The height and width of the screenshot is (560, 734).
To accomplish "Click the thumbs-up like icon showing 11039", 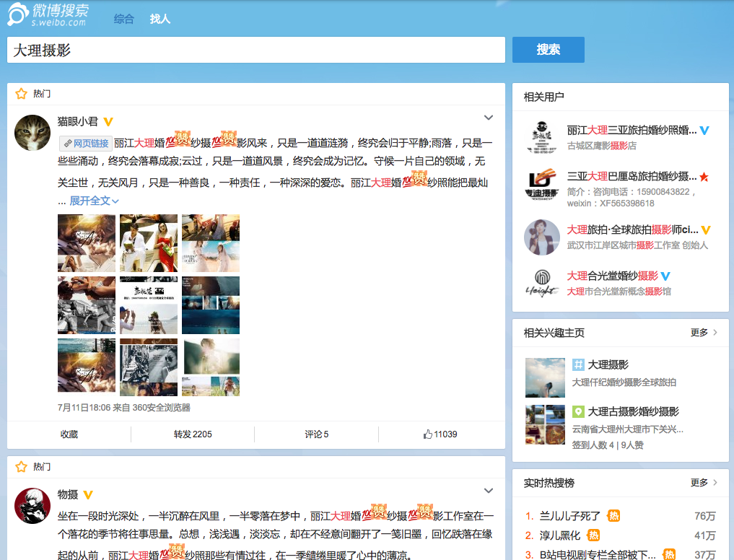I will click(x=427, y=434).
